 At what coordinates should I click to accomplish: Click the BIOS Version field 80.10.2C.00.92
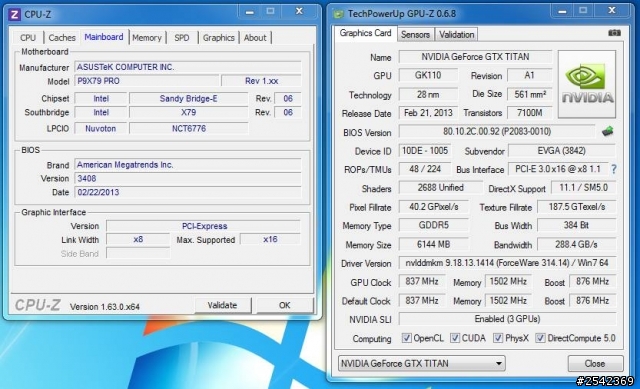[x=497, y=131]
